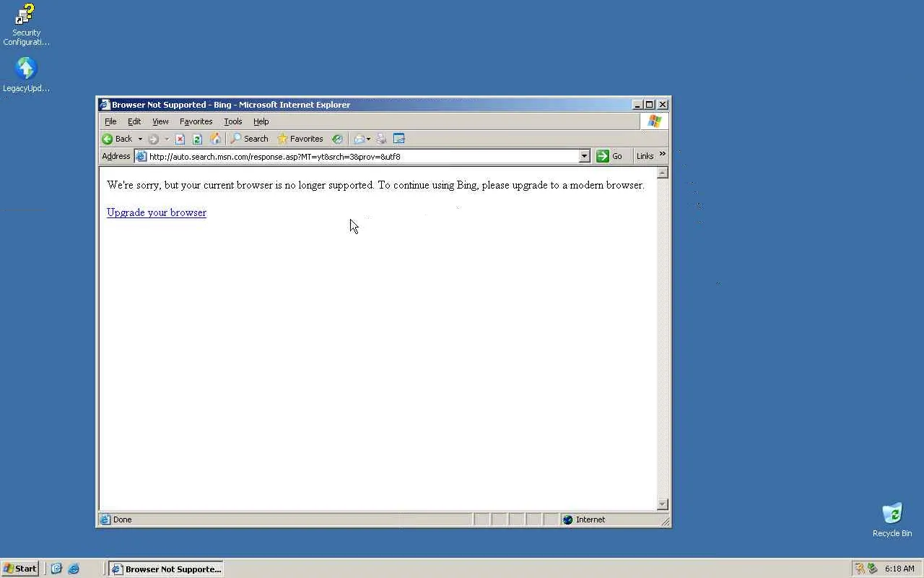The width and height of the screenshot is (924, 578).
Task: Open the Back history dropdown arrow
Action: point(140,139)
